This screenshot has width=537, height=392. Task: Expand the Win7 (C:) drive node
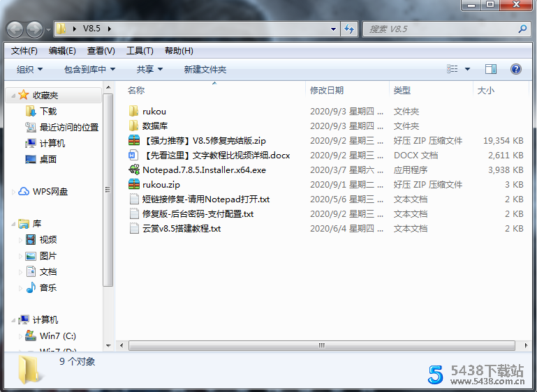click(20, 336)
